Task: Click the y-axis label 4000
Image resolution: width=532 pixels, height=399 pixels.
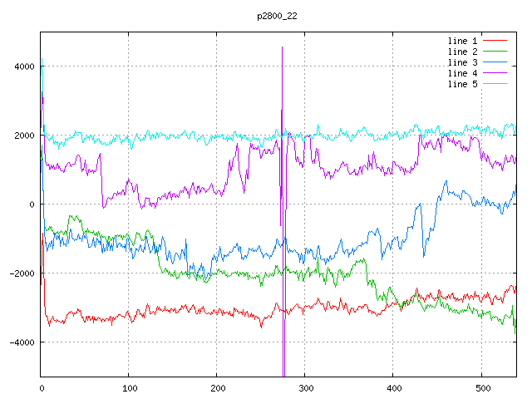Action: pyautogui.click(x=24, y=66)
